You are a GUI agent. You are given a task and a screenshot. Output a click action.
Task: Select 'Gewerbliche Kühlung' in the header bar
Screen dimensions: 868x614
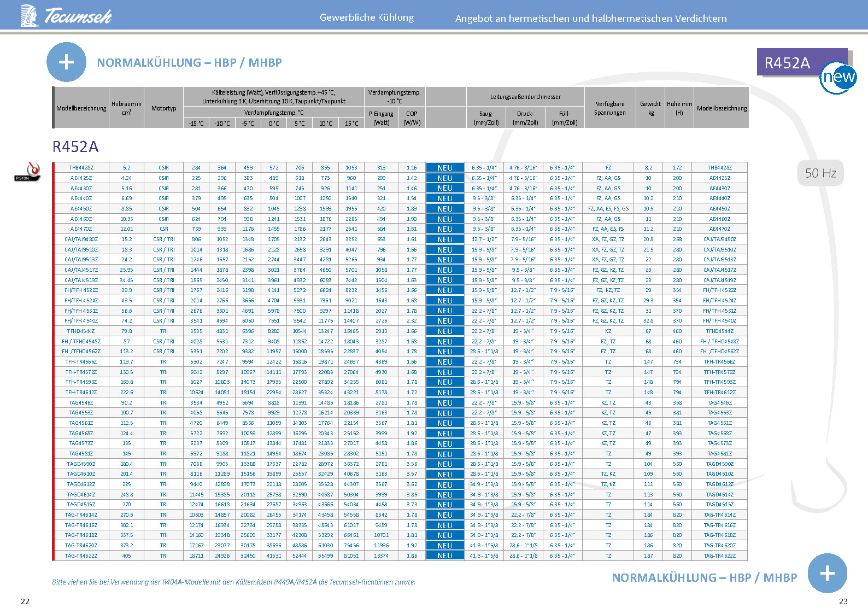[x=367, y=17]
